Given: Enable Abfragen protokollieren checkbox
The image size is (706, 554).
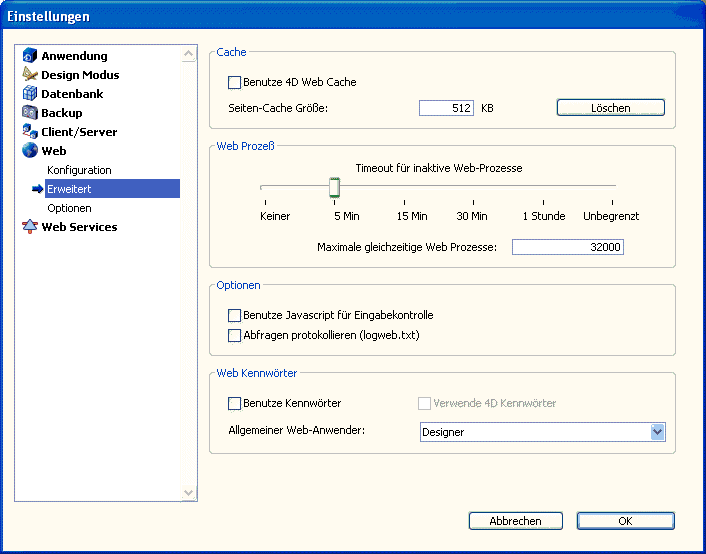Looking at the screenshot, I should [x=235, y=335].
